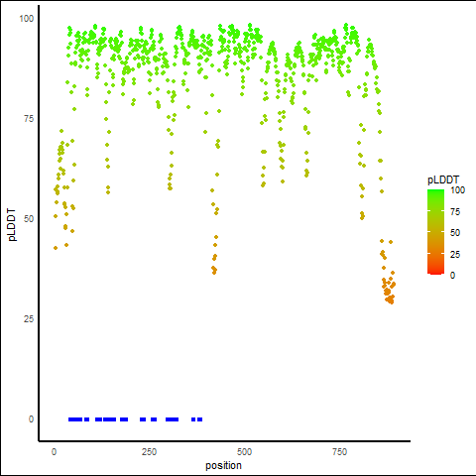Click the x-axis tick label 0
Screen dimensions: 476x476
(x=54, y=452)
